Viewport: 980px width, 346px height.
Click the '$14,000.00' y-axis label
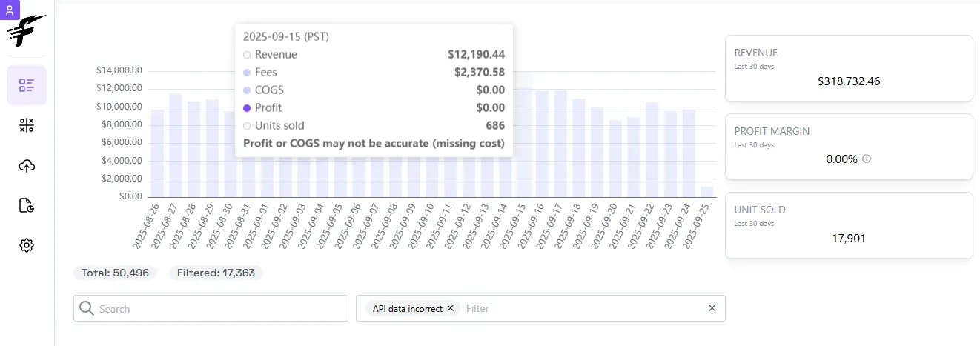point(119,71)
